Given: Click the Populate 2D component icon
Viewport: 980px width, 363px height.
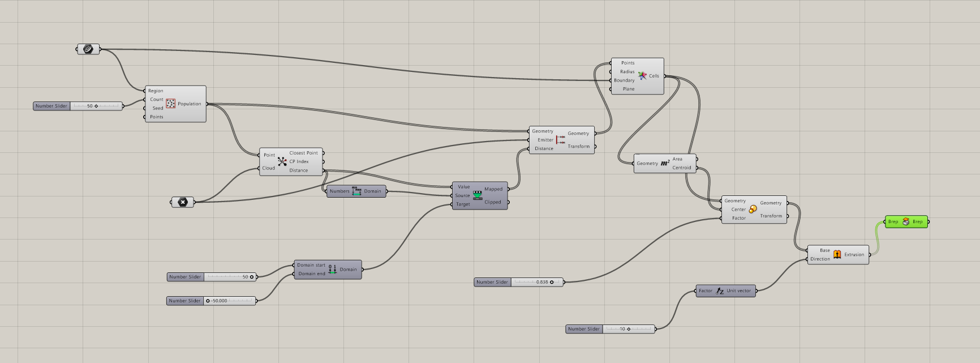Looking at the screenshot, I should (171, 104).
